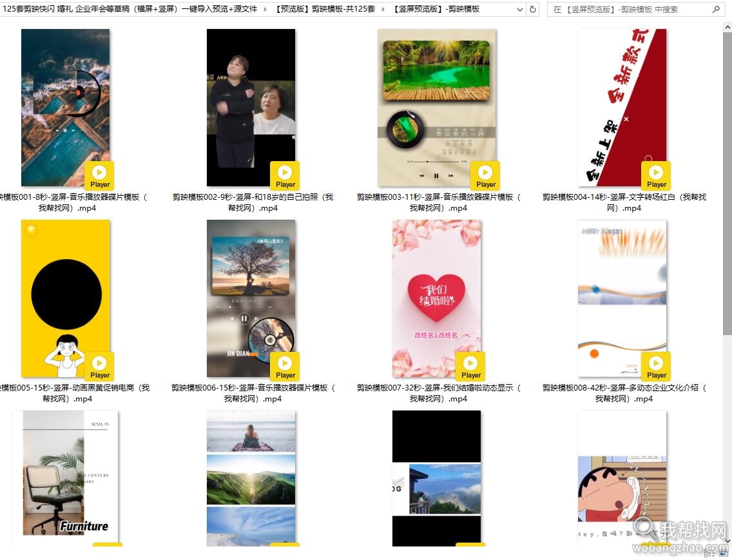Select the two women photo thumbnail
This screenshot has height=560, width=732.
[x=251, y=108]
